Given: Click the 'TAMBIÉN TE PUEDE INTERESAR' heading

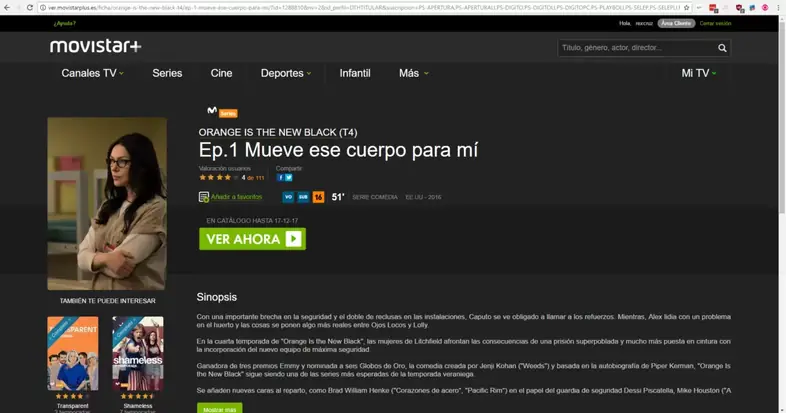Looking at the screenshot, I should pos(107,301).
